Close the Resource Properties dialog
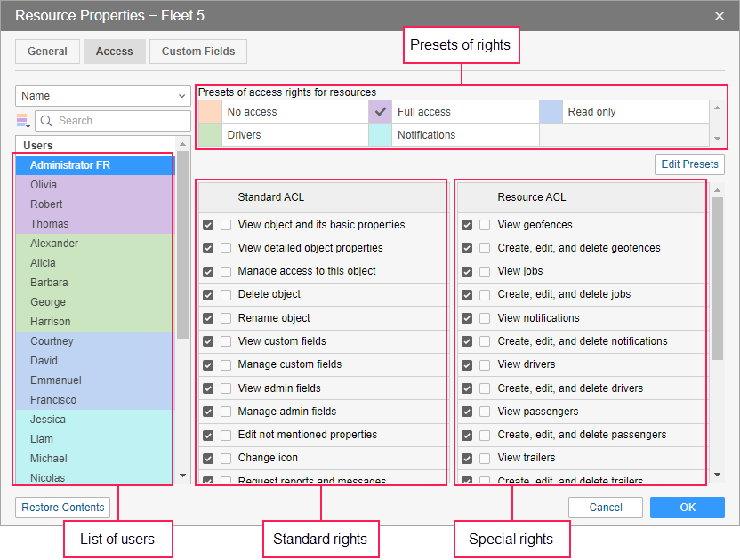The width and height of the screenshot is (740, 560). point(720,16)
